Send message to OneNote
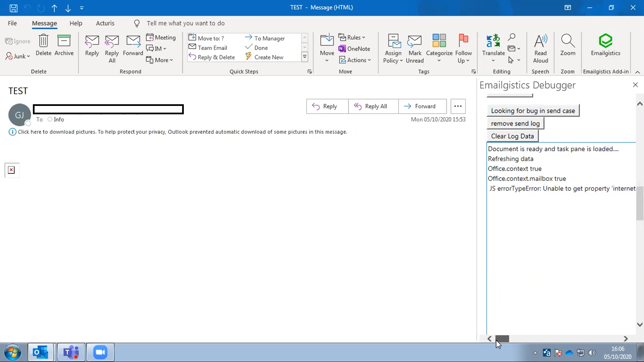 click(355, 49)
